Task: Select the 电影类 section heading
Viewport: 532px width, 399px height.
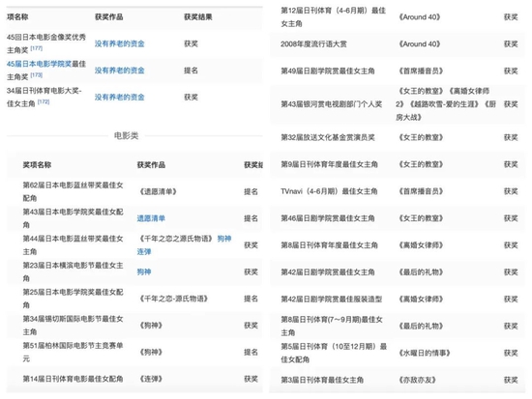Action: (126, 135)
